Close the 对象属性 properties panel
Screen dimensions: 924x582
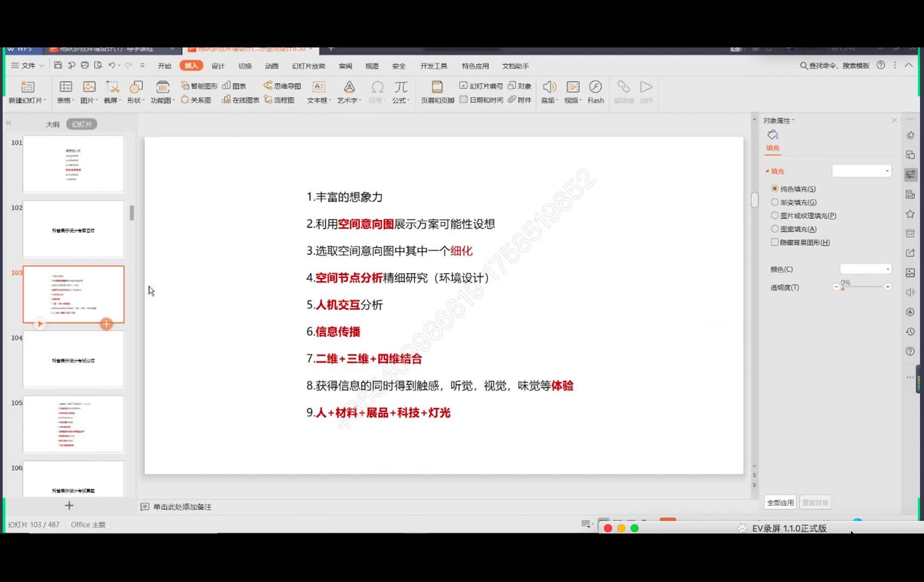[x=894, y=120]
